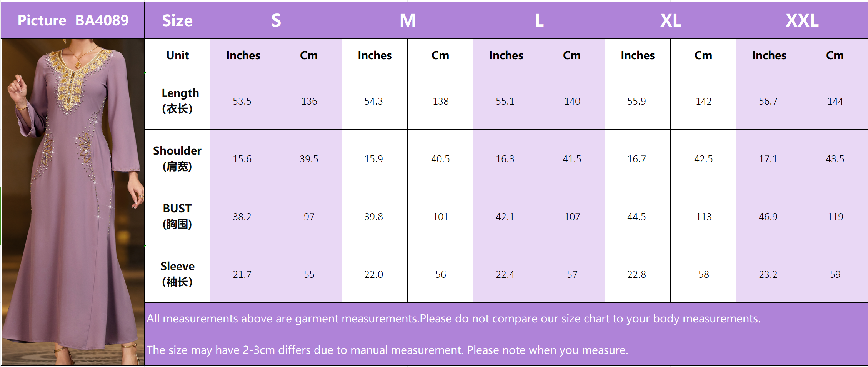Select the S size column header
Image resolution: width=868 pixels, height=367 pixels.
point(276,20)
